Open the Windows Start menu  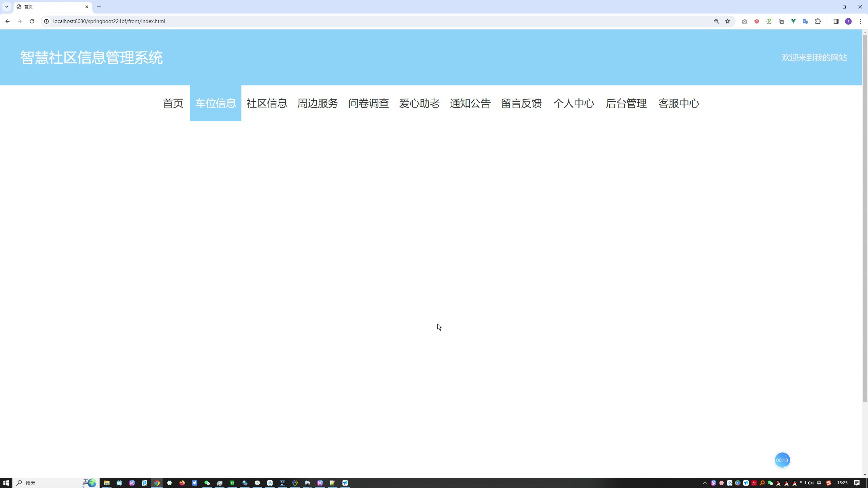[x=6, y=483]
